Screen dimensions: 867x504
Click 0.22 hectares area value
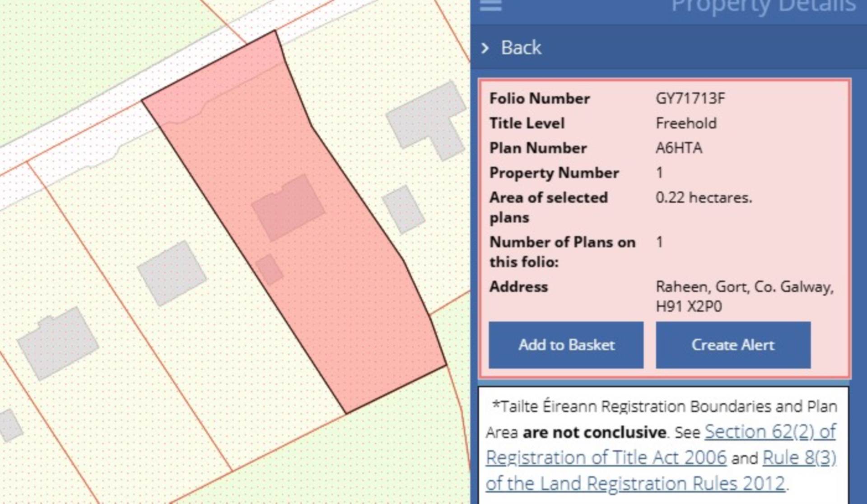pyautogui.click(x=704, y=198)
